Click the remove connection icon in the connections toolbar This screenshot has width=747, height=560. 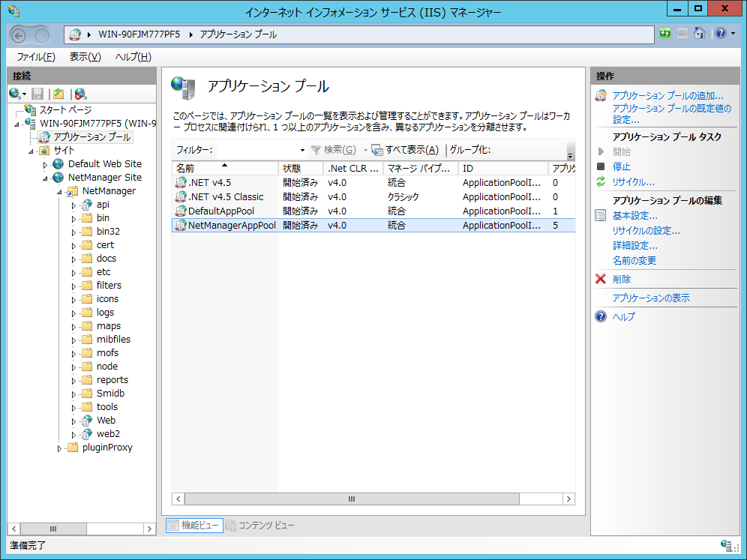coord(80,94)
